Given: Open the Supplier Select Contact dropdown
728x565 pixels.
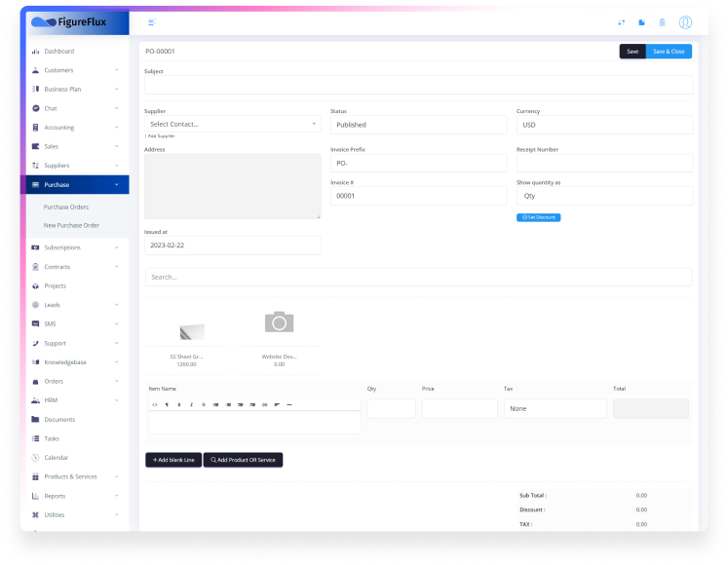Looking at the screenshot, I should click(x=232, y=125).
